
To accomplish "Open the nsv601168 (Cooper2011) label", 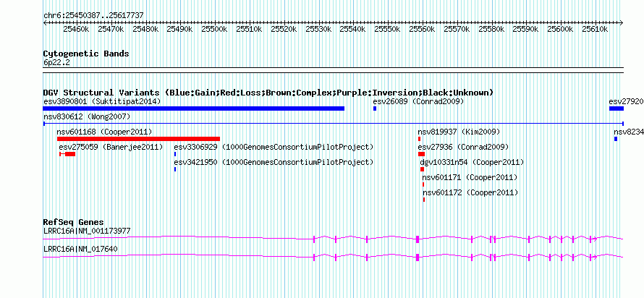I will [x=104, y=132].
